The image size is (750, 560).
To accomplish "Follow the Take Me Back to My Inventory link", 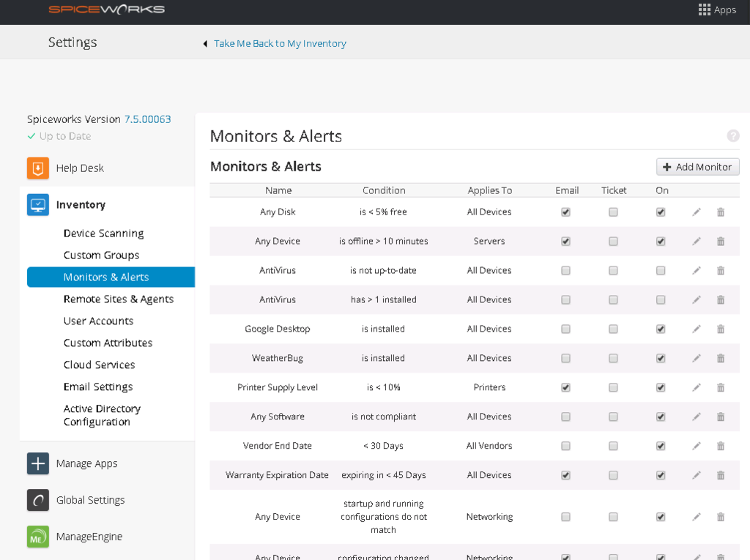I will tap(279, 43).
